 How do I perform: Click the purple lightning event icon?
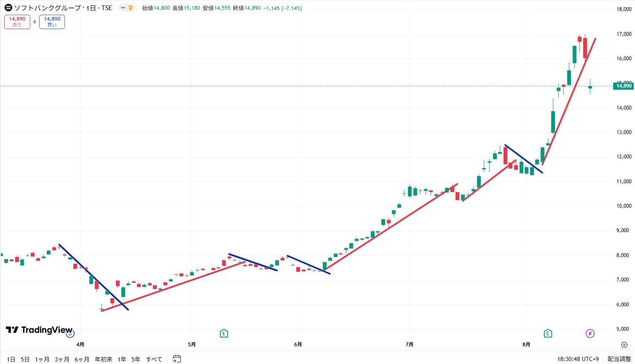590,334
